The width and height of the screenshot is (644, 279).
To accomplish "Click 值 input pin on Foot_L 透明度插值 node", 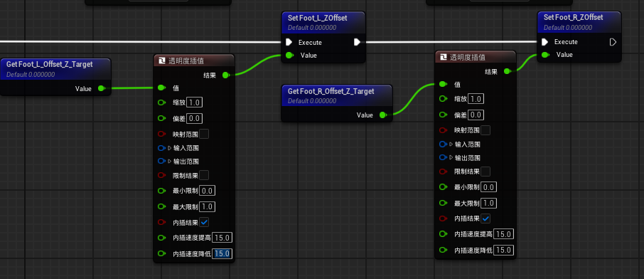I will (162, 88).
